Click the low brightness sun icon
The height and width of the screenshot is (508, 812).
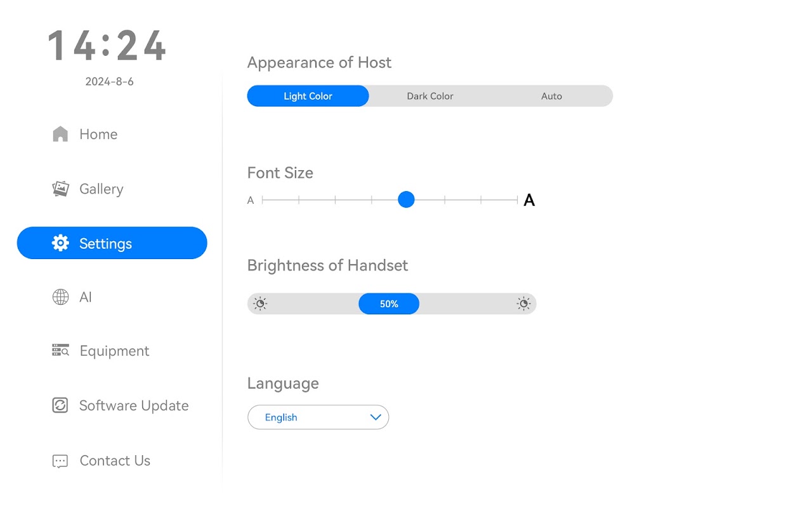[x=260, y=304]
